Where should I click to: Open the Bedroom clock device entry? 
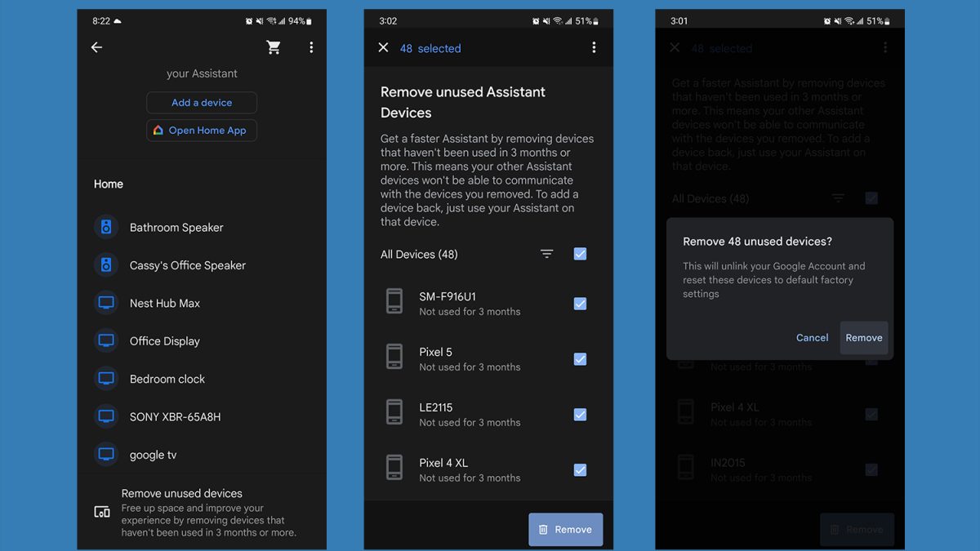[x=167, y=379]
